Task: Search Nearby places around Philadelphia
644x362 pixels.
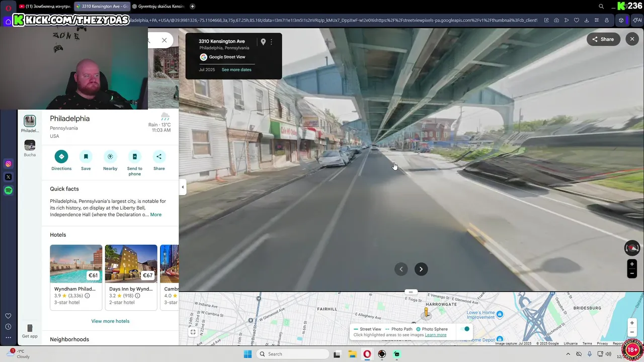Action: tap(110, 156)
